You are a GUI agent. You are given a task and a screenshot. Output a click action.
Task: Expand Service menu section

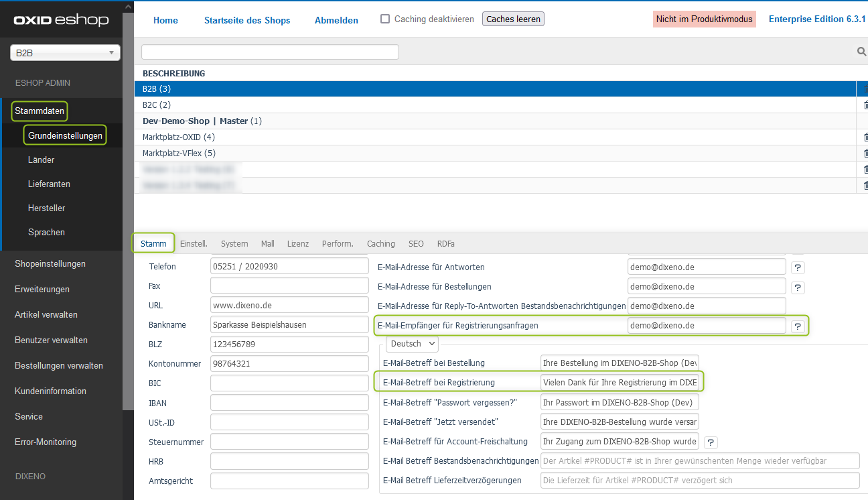pos(29,416)
